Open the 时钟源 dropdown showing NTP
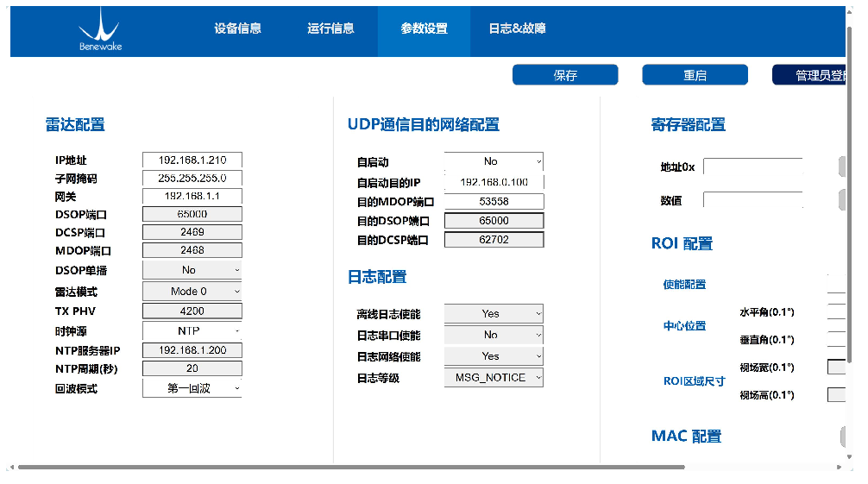This screenshot has height=484, width=868. tap(192, 331)
